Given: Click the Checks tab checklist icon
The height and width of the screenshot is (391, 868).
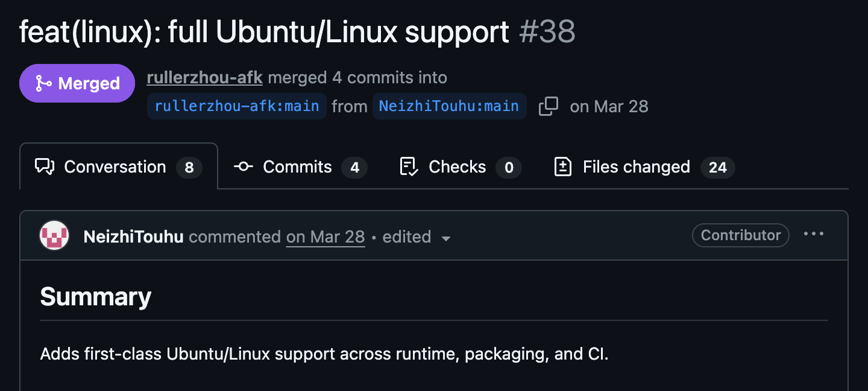Looking at the screenshot, I should (x=409, y=167).
